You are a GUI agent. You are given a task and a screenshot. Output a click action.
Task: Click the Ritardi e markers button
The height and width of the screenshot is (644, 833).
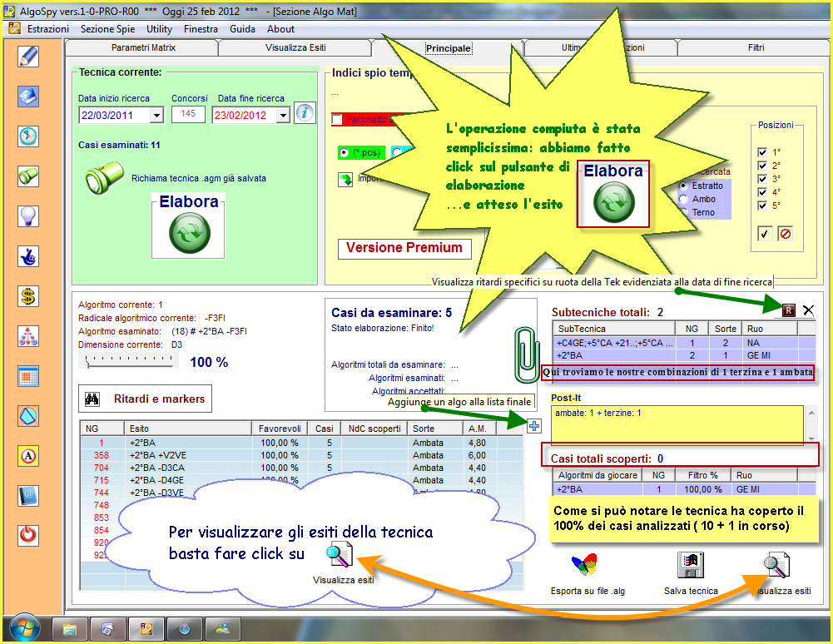coord(145,399)
